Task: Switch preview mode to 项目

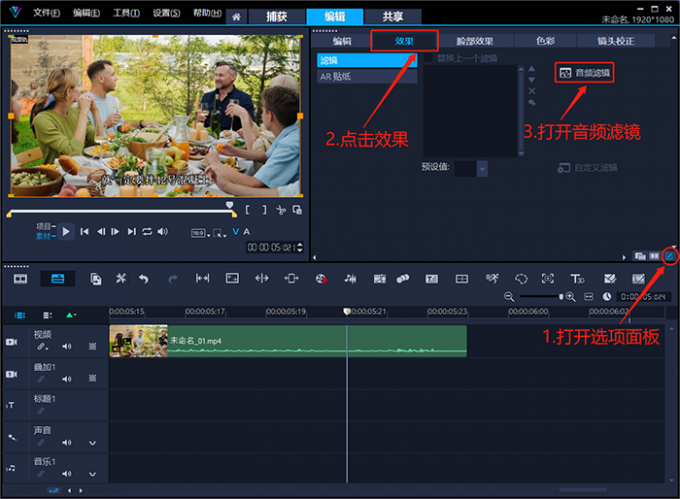Action: tap(44, 226)
